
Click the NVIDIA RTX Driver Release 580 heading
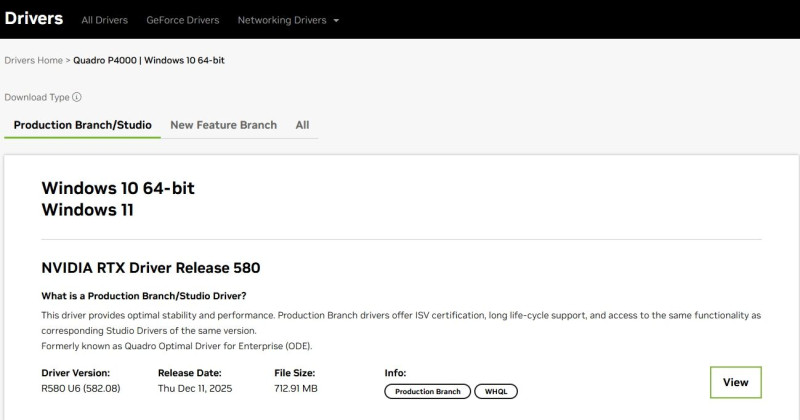tap(150, 268)
